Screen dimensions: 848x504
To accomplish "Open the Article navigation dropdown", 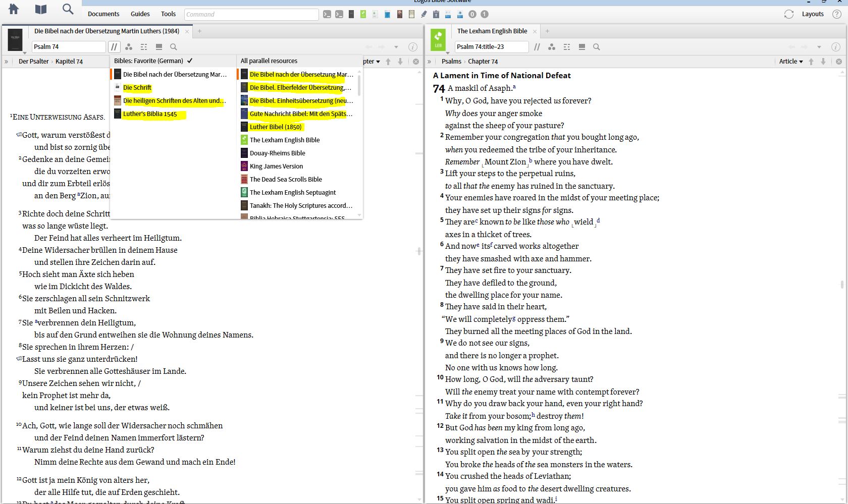I will coord(791,62).
